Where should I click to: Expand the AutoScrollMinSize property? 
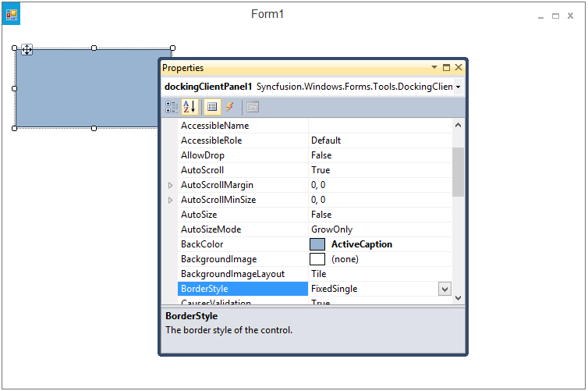(x=171, y=200)
